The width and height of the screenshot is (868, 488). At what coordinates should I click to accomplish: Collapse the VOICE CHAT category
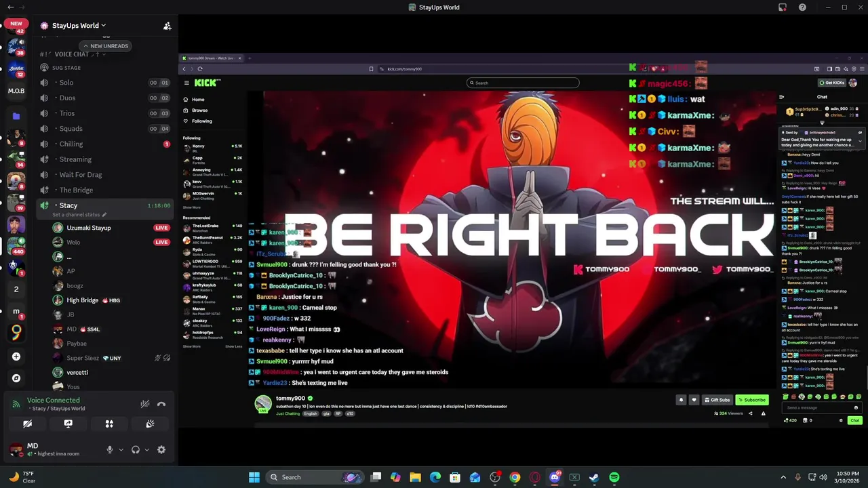tap(73, 54)
